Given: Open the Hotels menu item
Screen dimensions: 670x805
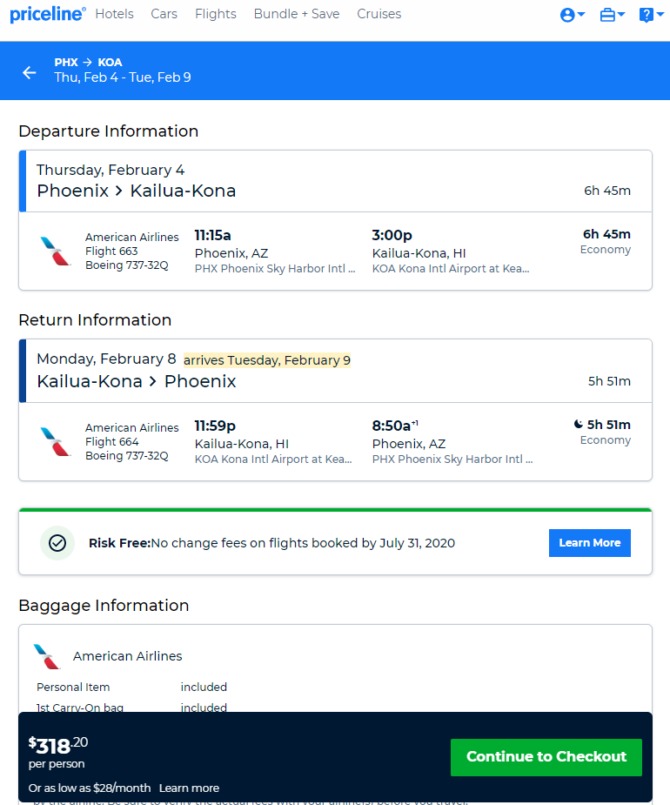Looking at the screenshot, I should click(x=114, y=14).
